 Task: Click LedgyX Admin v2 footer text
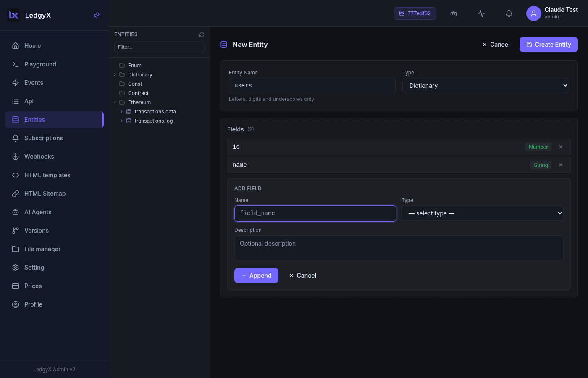[x=54, y=370]
